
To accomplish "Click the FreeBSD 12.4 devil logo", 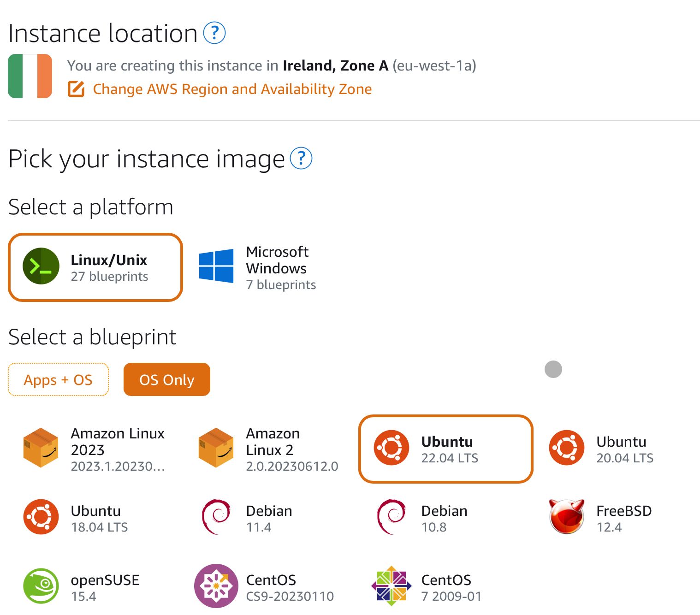I will click(x=567, y=517).
